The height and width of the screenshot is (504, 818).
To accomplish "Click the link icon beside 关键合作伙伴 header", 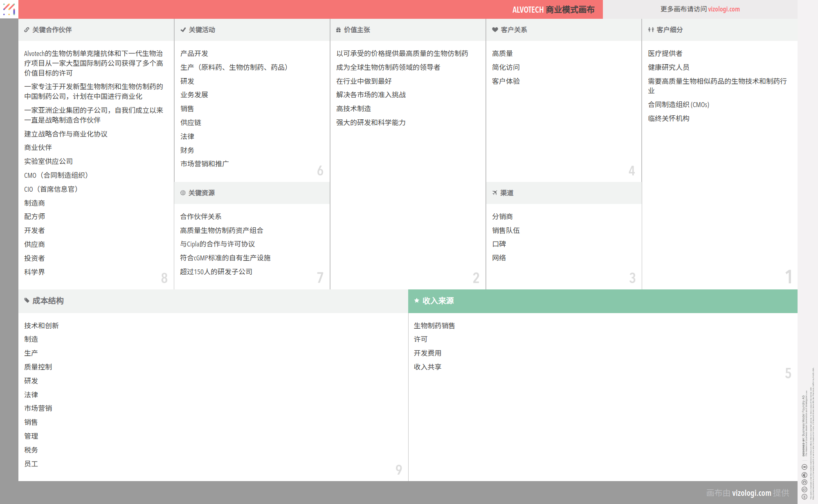I will click(27, 29).
